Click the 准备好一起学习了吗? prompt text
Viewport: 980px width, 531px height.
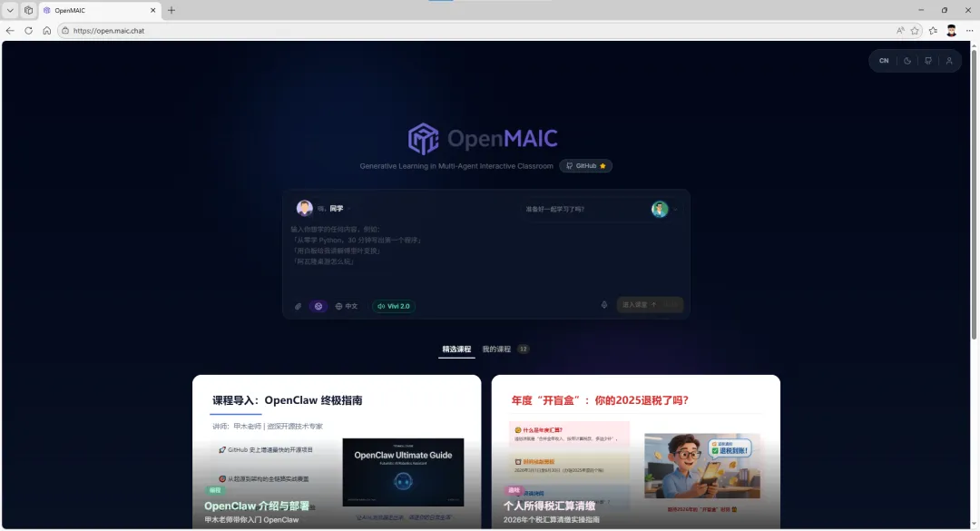[x=554, y=210]
